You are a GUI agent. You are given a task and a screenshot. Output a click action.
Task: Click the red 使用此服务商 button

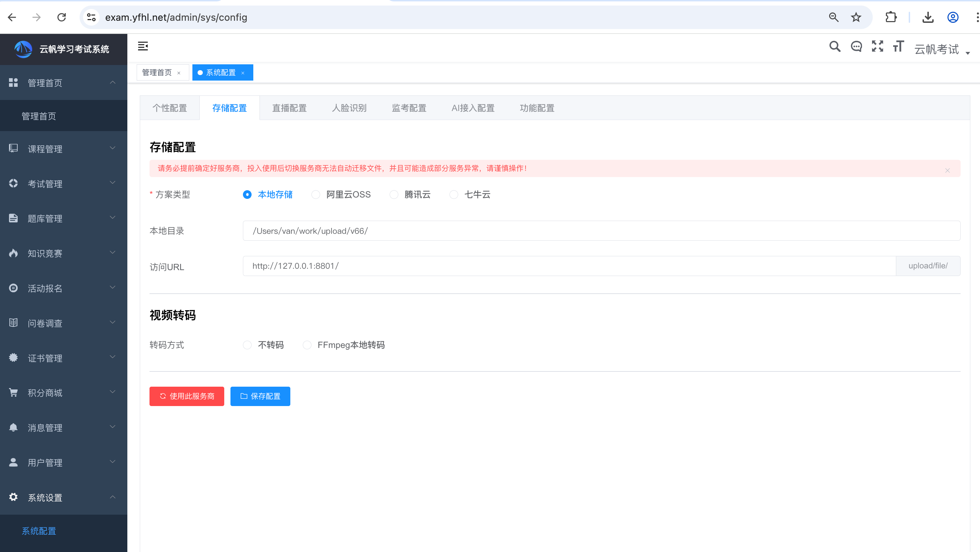[x=187, y=396]
